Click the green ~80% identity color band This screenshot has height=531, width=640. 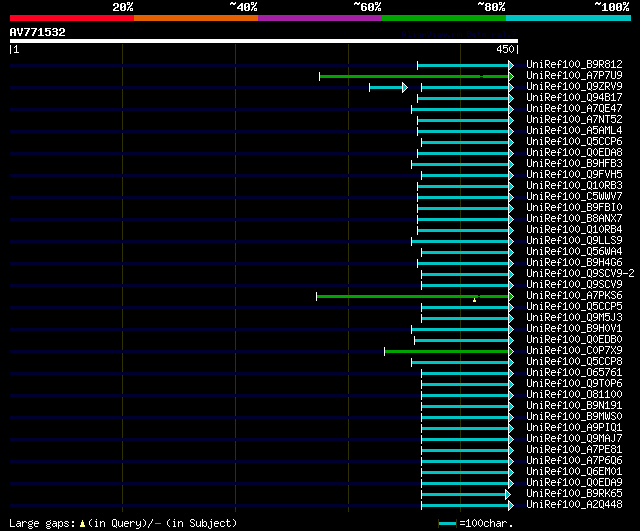[444, 18]
